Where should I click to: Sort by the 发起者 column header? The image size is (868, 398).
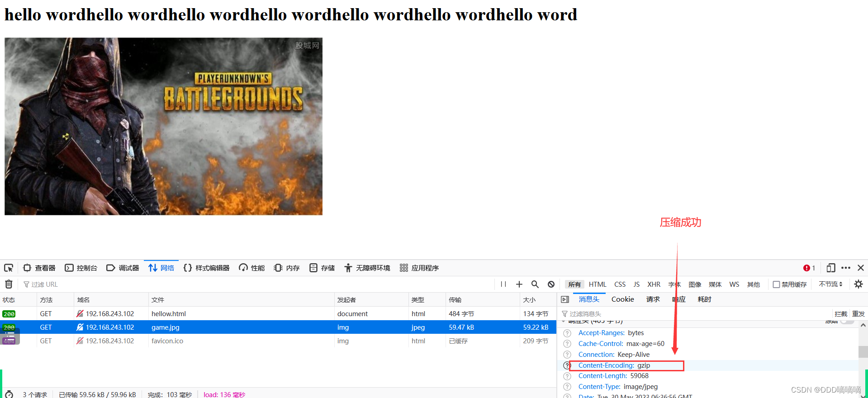pyautogui.click(x=371, y=300)
